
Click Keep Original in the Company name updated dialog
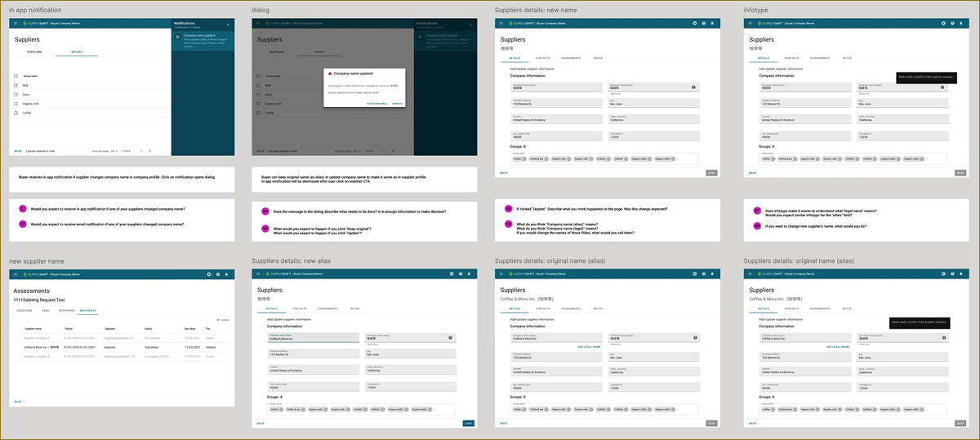click(x=376, y=104)
